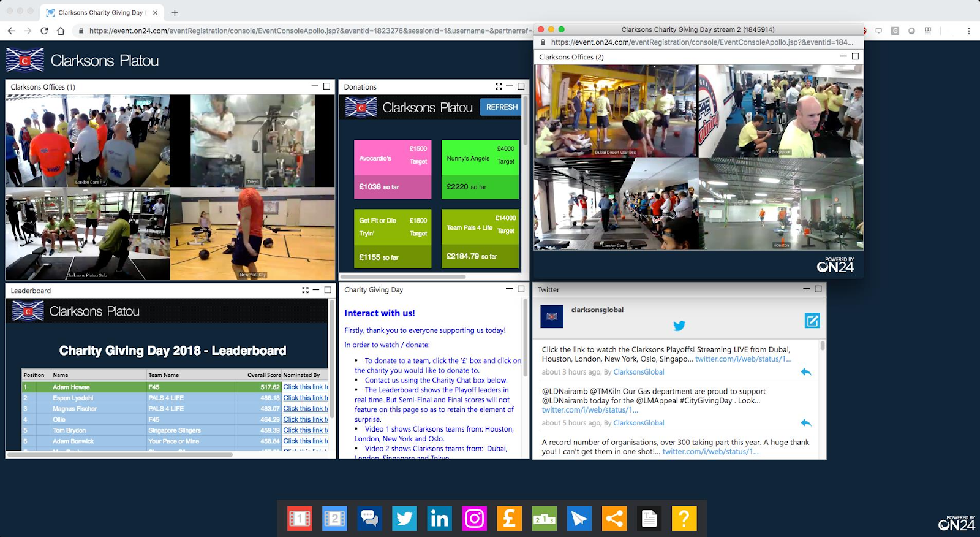The image size is (980, 537).
Task: Select the Clarksons Charity Giving Day browser tab
Action: click(x=102, y=12)
